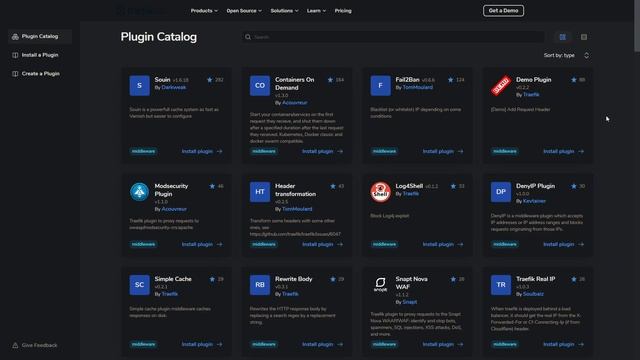Open the Souin plugin logo tile
Screen dimensions: 640x360
tap(140, 86)
